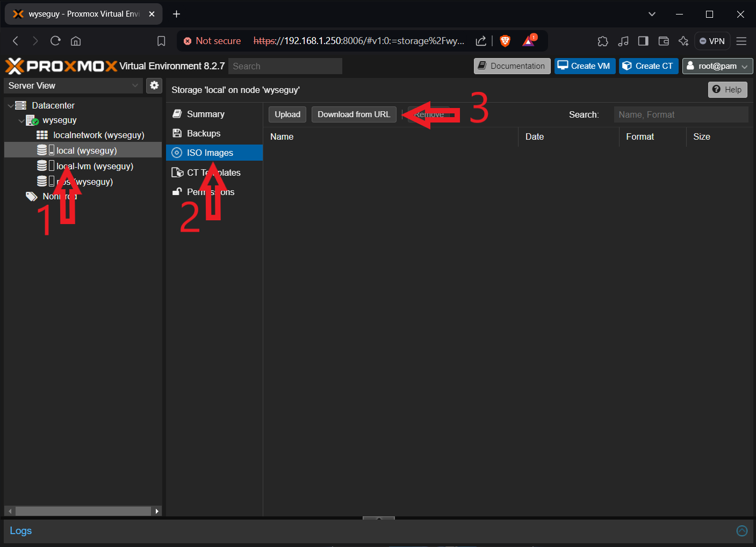The image size is (756, 547).
Task: Open the Permissions tab
Action: [x=214, y=192]
